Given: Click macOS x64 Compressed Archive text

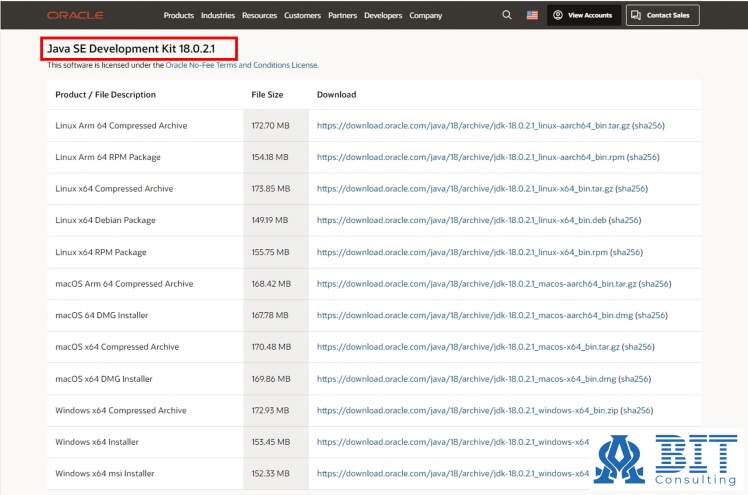Looking at the screenshot, I should pyautogui.click(x=117, y=347).
